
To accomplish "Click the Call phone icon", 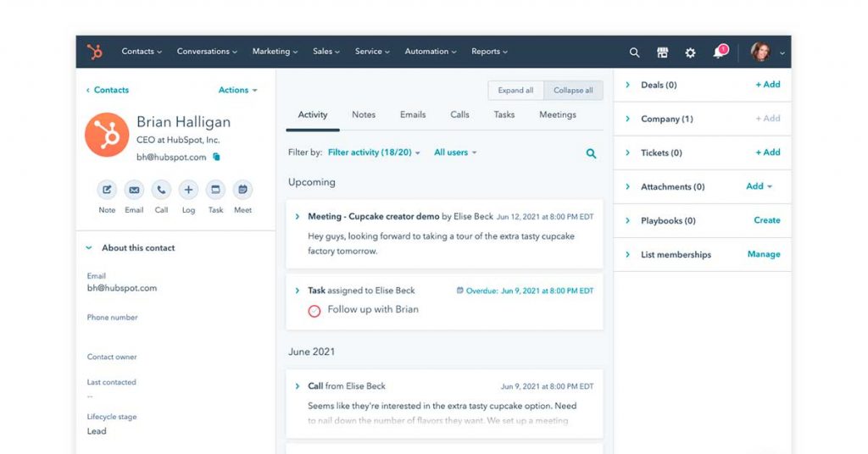I will [x=161, y=190].
